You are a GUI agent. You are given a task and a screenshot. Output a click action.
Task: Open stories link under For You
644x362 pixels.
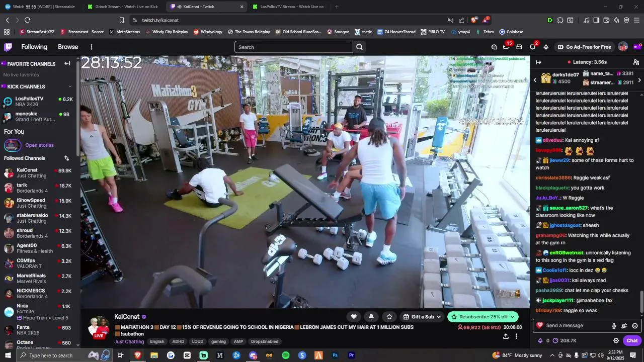coord(39,145)
